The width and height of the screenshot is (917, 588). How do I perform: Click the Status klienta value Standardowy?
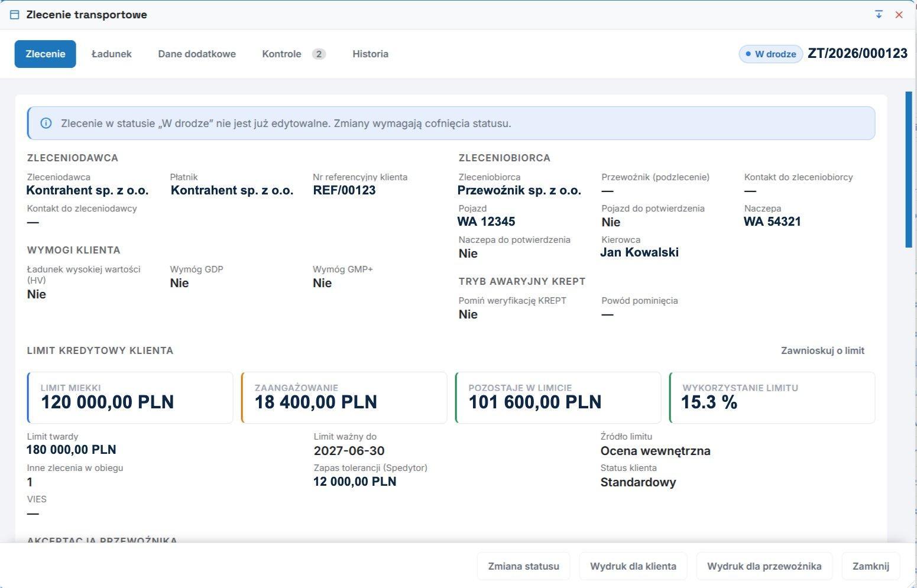point(639,482)
